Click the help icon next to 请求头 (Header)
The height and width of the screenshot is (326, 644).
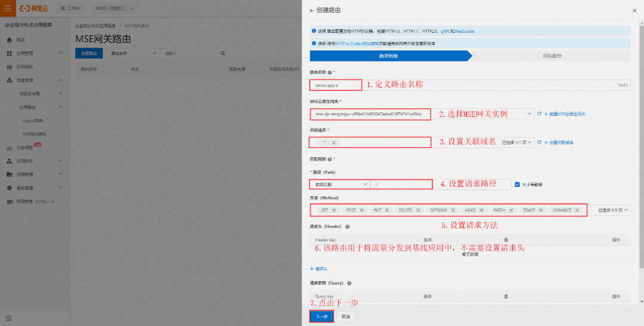tap(348, 226)
